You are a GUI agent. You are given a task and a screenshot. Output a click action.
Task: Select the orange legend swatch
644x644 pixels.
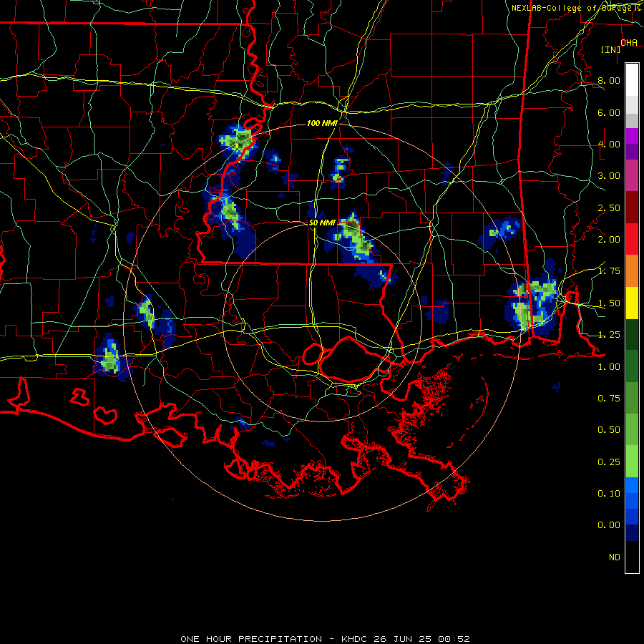tap(632, 271)
